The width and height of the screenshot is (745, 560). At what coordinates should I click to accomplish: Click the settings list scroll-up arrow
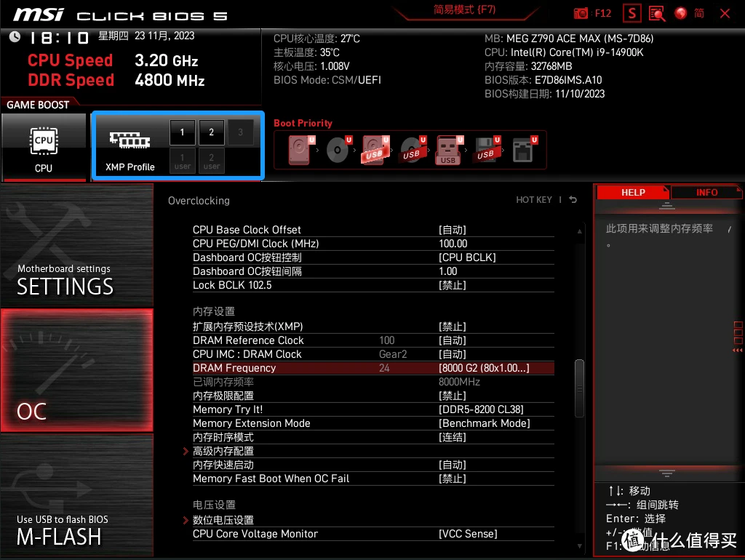click(580, 231)
